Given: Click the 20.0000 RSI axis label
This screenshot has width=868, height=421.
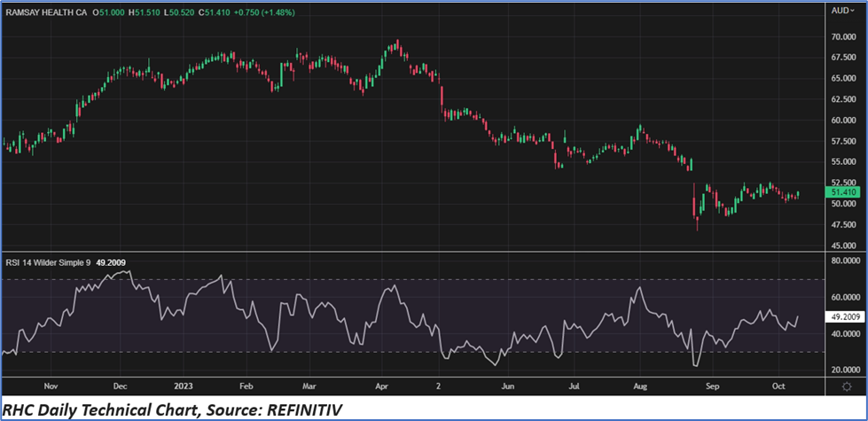Looking at the screenshot, I should 844,370.
